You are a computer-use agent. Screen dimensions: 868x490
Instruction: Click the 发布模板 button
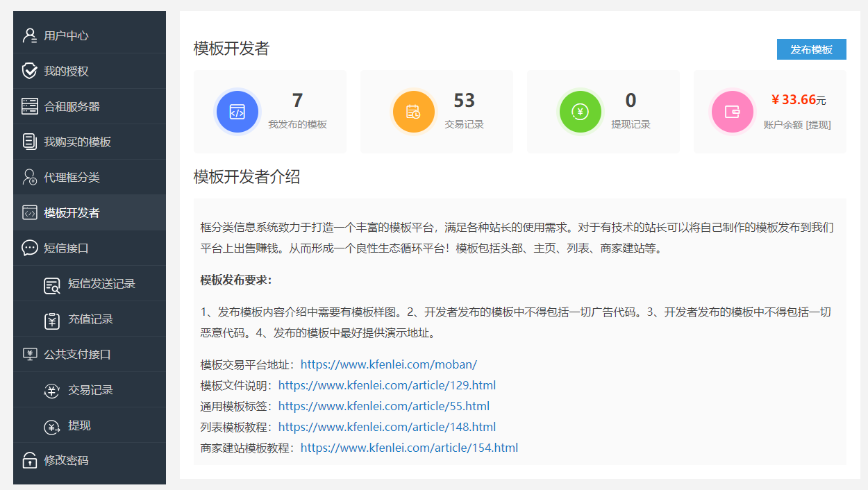click(x=811, y=49)
